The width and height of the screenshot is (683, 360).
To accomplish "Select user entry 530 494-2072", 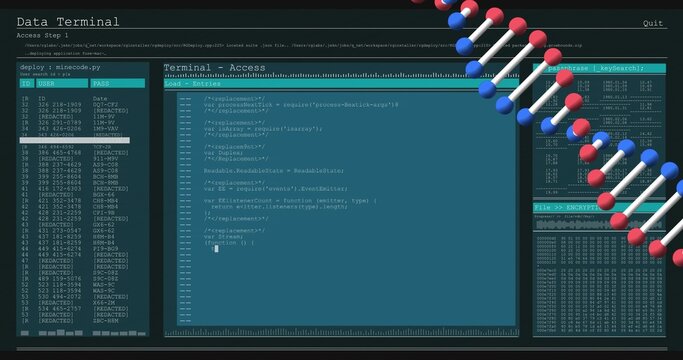I will [59, 296].
